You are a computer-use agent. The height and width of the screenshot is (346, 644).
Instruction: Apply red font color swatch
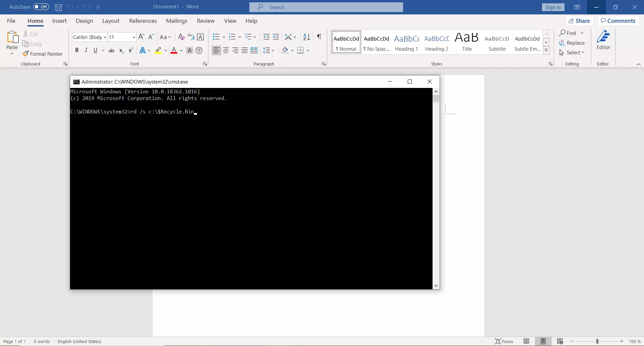click(x=174, y=50)
